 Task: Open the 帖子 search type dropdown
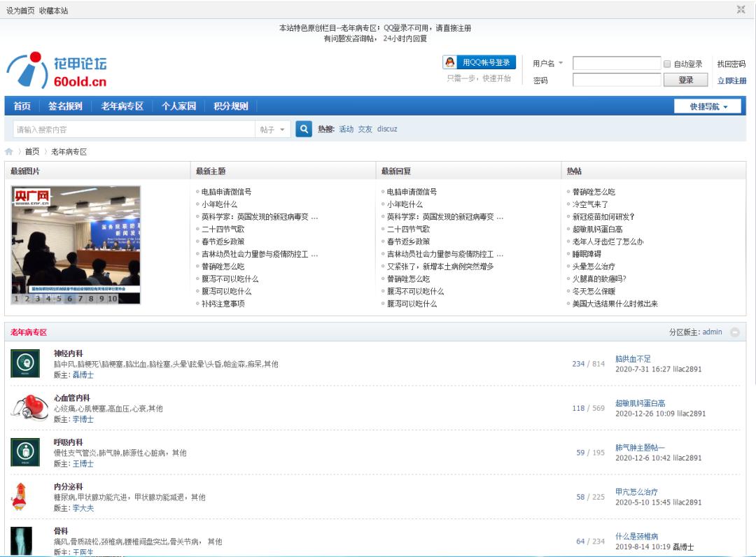[272, 129]
